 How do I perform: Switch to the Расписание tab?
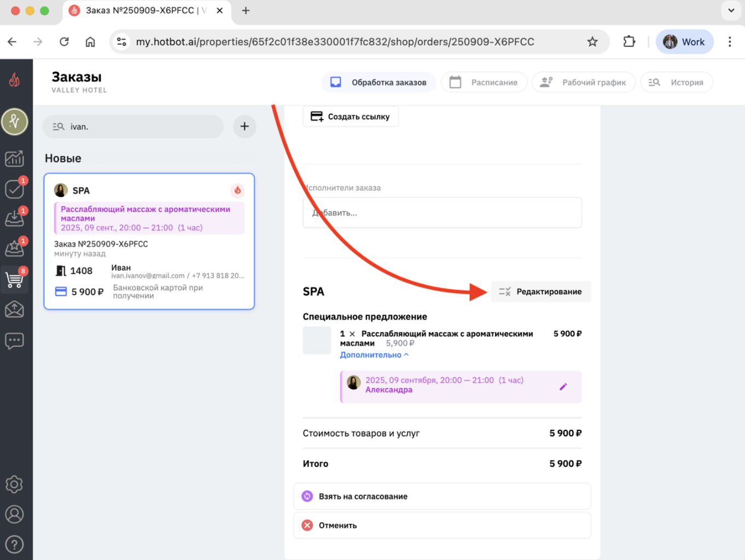(484, 83)
